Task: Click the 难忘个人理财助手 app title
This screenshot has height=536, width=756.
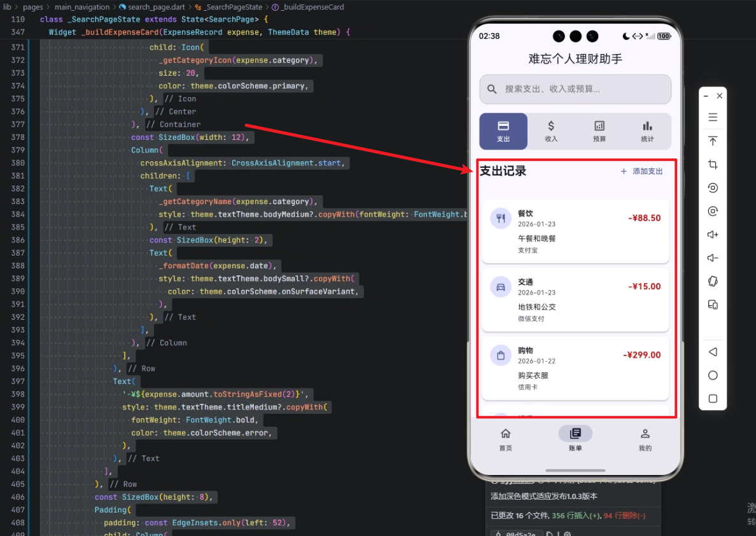Action: point(575,58)
